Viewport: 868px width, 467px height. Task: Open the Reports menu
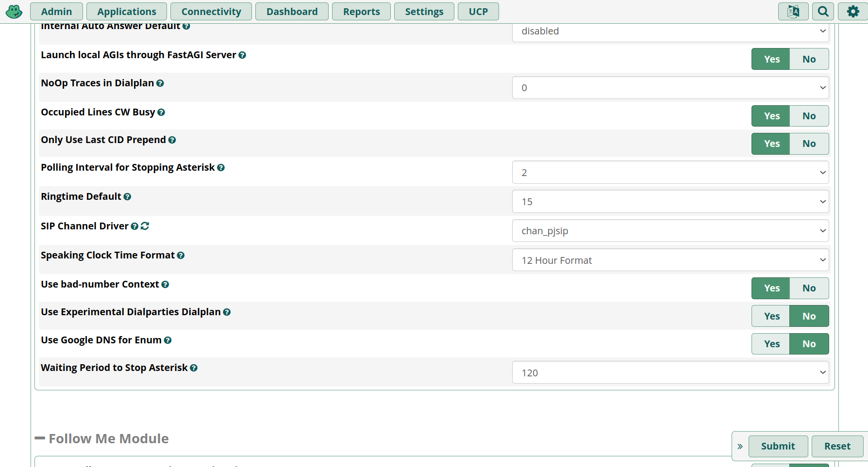point(361,12)
